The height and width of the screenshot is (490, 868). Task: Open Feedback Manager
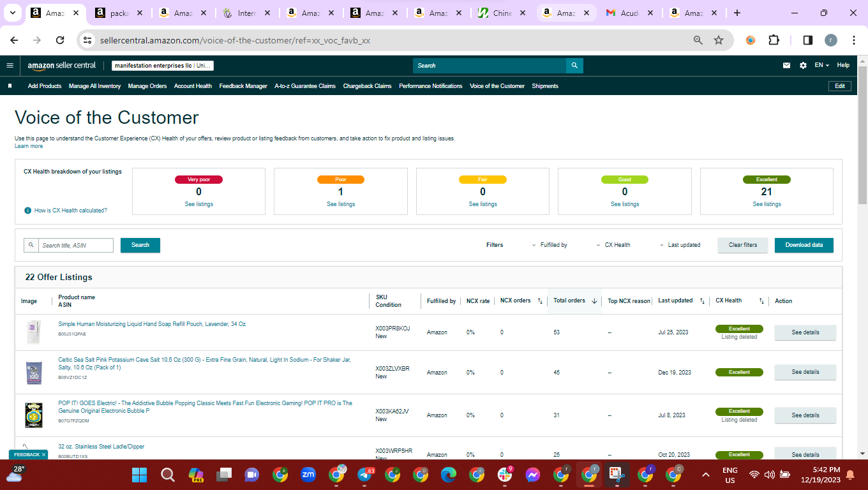[x=243, y=86]
